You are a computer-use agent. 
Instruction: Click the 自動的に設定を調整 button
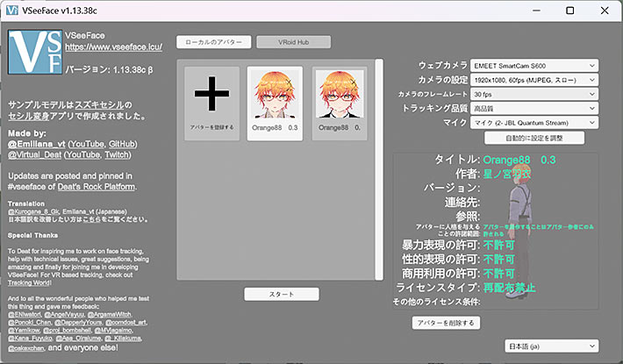pyautogui.click(x=534, y=138)
